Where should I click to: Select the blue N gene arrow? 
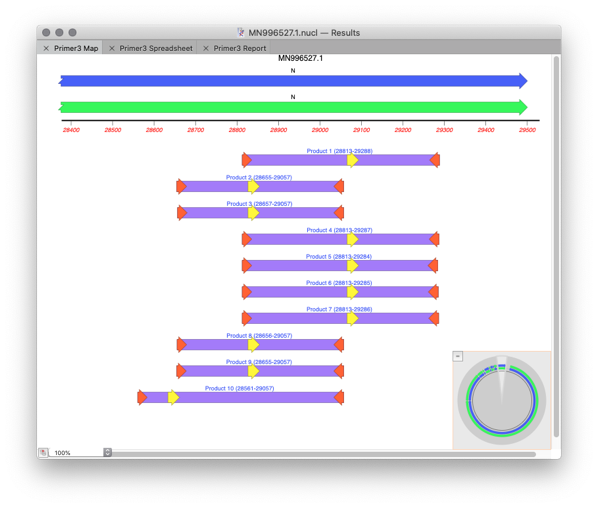click(x=293, y=81)
